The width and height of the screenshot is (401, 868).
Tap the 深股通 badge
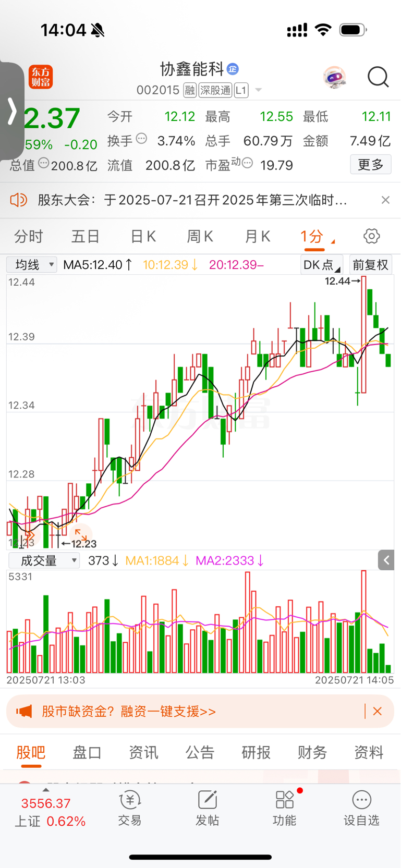point(215,90)
